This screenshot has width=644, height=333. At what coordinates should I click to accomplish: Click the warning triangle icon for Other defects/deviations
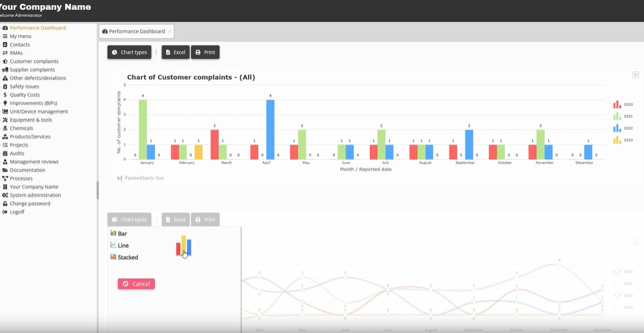coord(5,78)
